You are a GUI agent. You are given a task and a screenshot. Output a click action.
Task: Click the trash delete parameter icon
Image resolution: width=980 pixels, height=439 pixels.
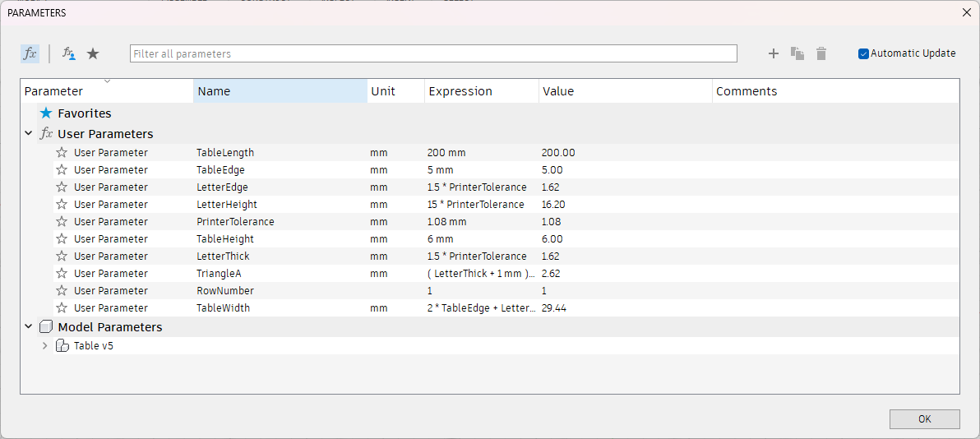(x=821, y=53)
